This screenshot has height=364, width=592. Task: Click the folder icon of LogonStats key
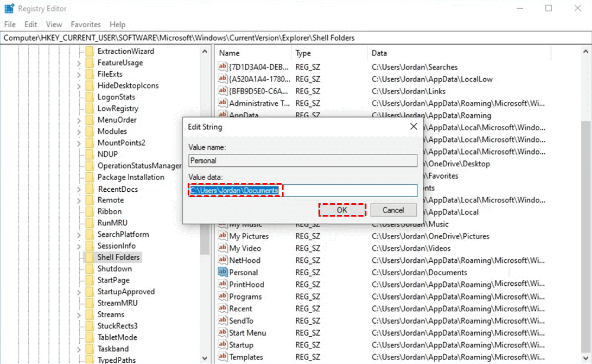pos(89,96)
